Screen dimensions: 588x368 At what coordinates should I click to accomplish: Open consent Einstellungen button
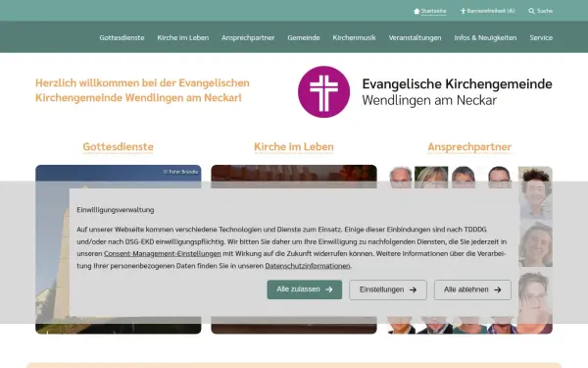388,289
